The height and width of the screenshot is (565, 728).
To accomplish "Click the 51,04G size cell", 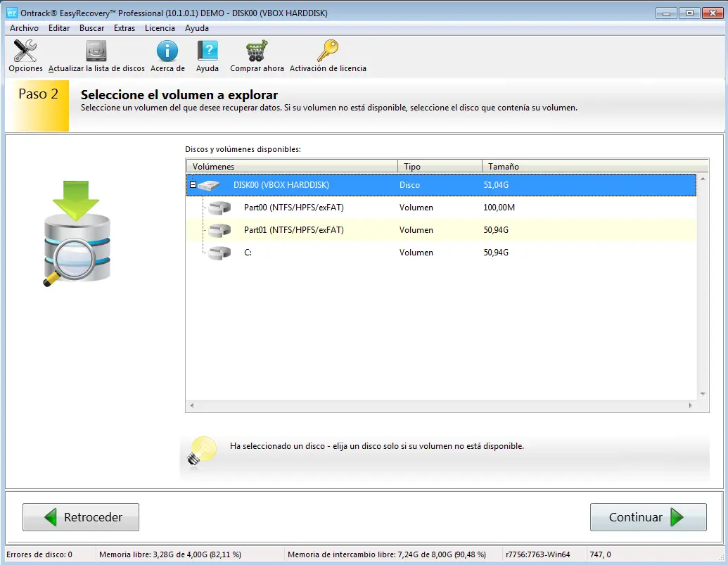I will 496,185.
